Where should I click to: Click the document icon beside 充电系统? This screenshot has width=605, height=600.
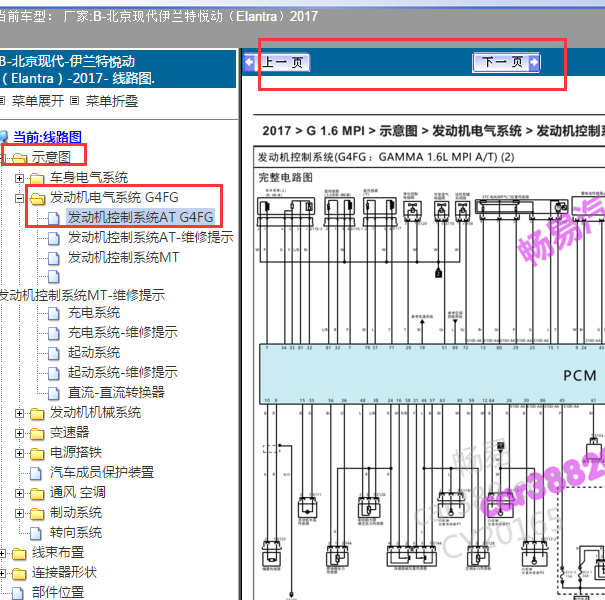click(54, 314)
